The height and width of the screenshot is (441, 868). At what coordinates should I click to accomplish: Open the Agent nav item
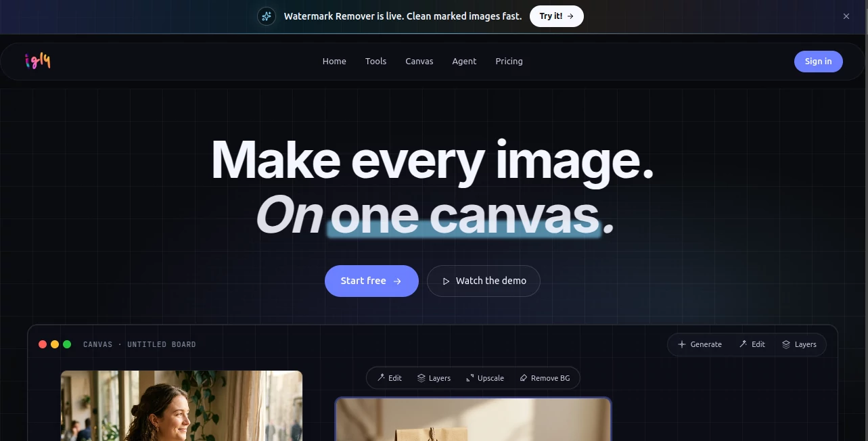pos(464,61)
